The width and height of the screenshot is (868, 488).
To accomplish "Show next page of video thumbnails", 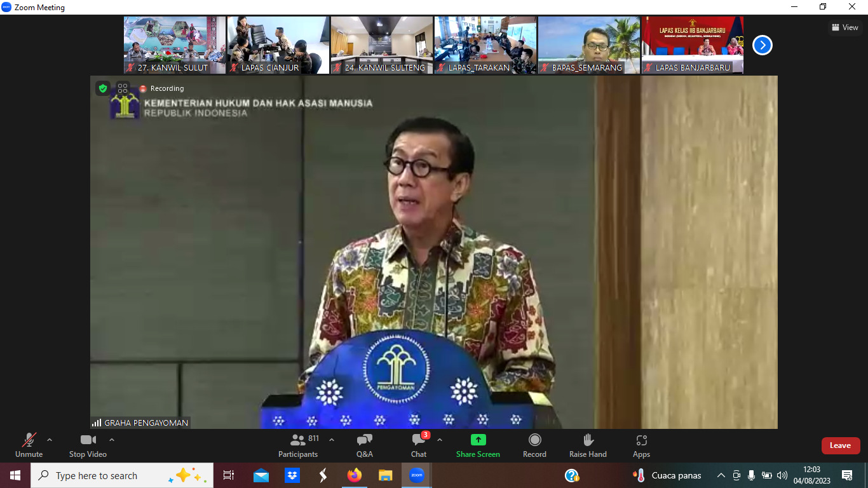I will coord(762,45).
